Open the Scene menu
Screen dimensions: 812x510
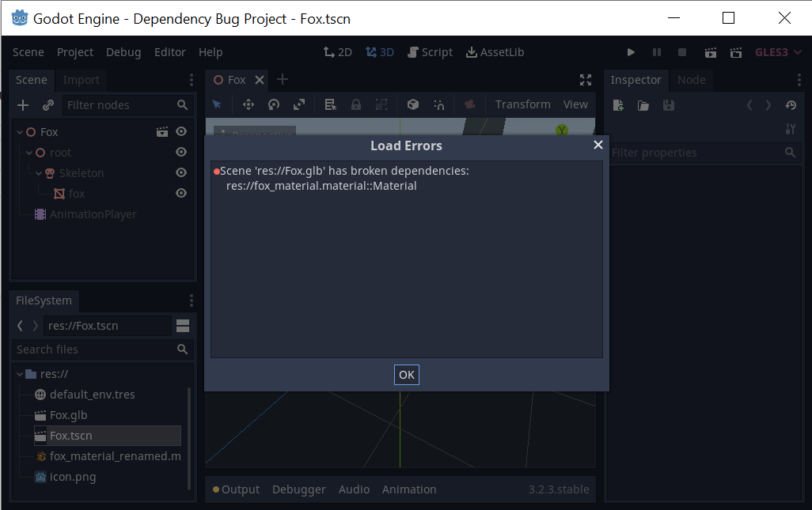click(28, 52)
